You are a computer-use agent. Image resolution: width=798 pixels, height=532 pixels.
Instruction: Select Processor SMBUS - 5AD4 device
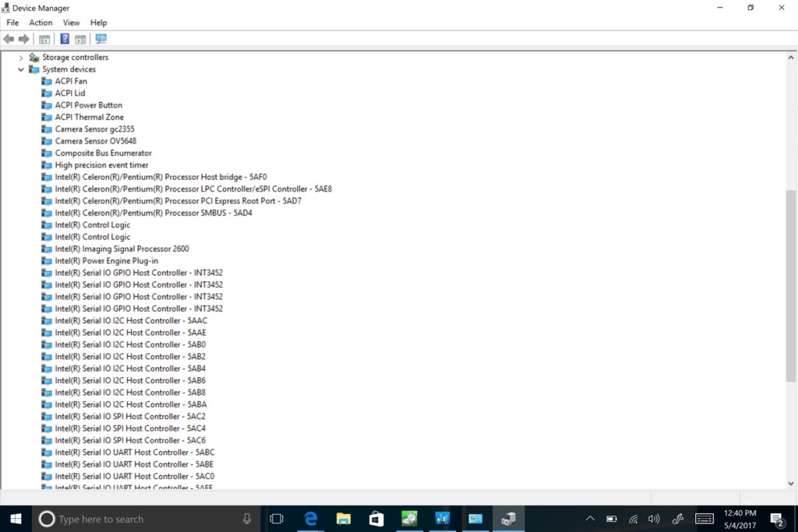[154, 213]
